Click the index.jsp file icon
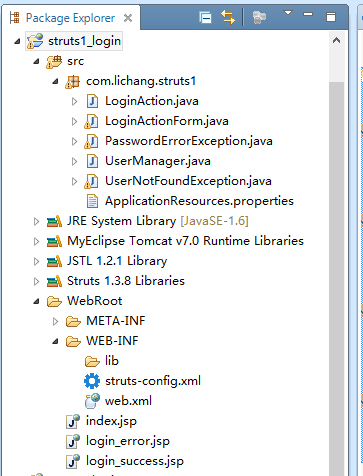This screenshot has width=363, height=476. coord(73,421)
